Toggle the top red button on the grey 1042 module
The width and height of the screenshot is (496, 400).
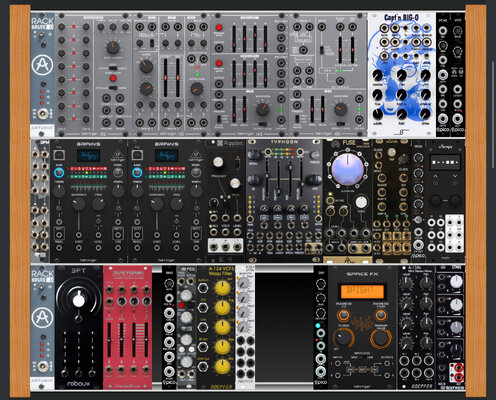click(x=219, y=27)
